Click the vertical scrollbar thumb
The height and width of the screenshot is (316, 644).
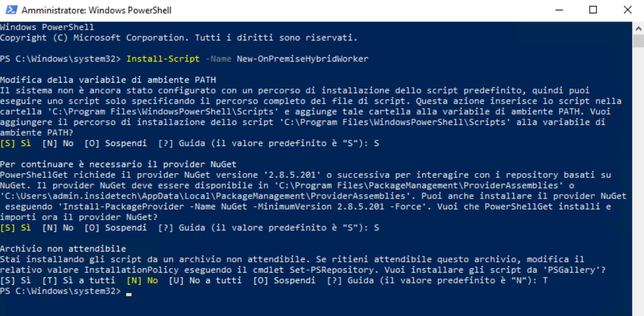(638, 41)
